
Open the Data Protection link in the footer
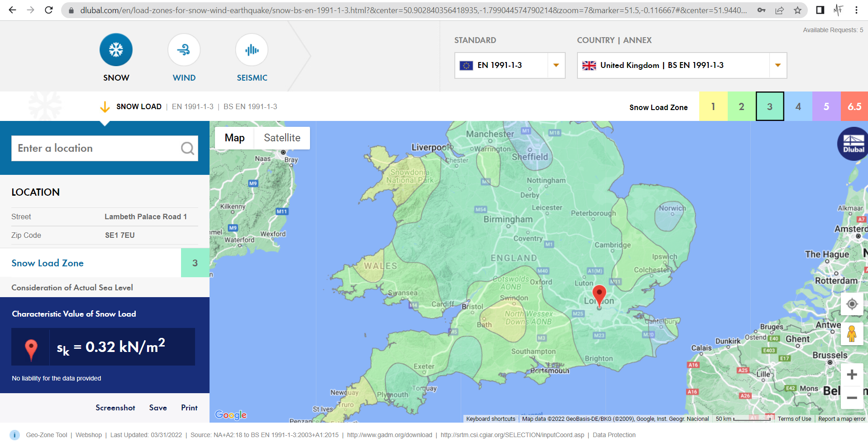(614, 435)
